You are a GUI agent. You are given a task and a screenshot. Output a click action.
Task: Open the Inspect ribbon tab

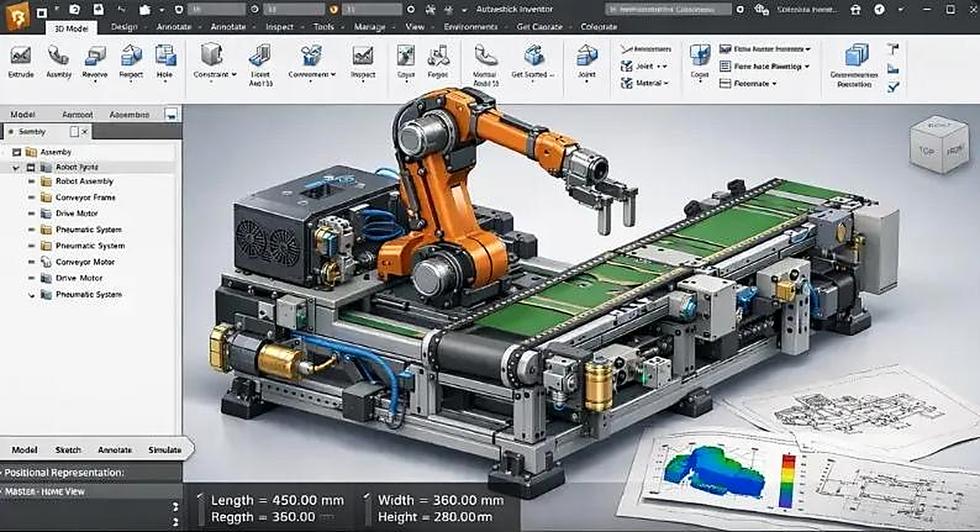pyautogui.click(x=279, y=27)
